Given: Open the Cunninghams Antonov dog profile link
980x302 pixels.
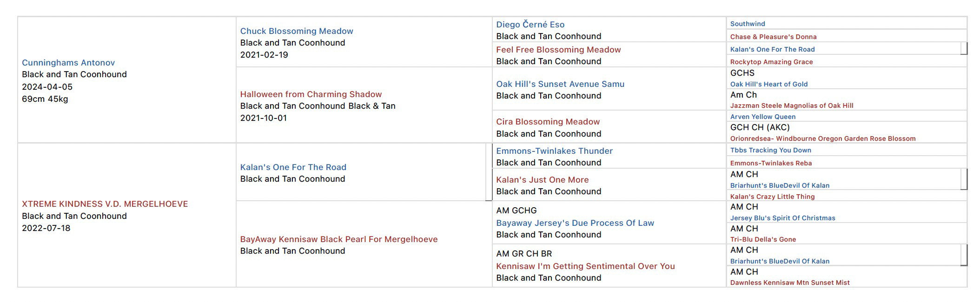Looking at the screenshot, I should click(68, 63).
